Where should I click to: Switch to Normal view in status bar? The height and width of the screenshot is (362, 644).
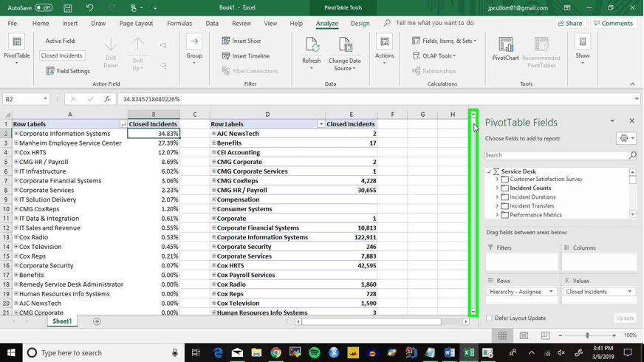pos(502,335)
